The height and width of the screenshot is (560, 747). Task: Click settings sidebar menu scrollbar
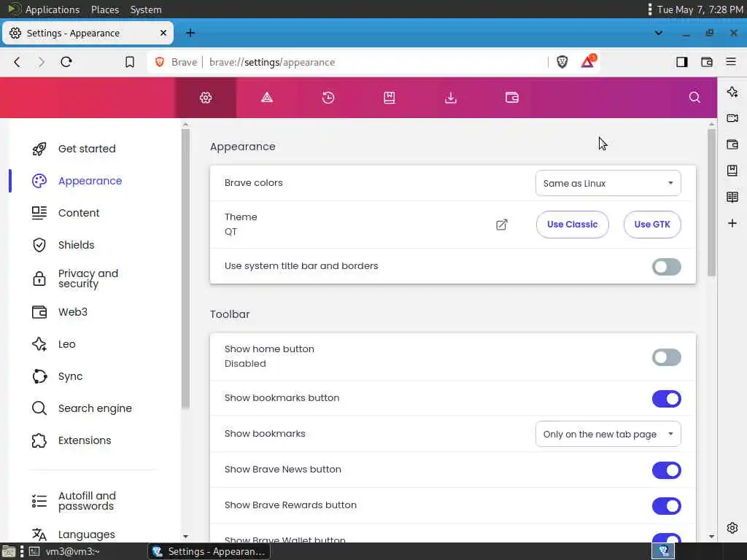point(185,268)
